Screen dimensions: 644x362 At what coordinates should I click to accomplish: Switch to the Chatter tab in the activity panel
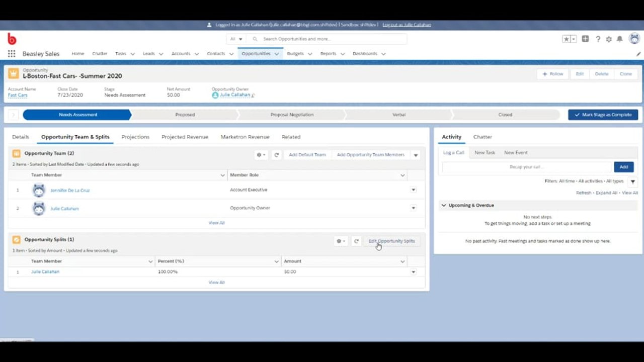point(482,137)
